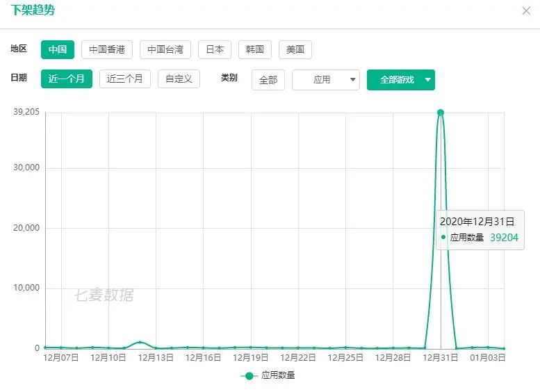The image size is (540, 392).
Task: Close the 下架趋势 dialog with X
Action: (x=525, y=10)
